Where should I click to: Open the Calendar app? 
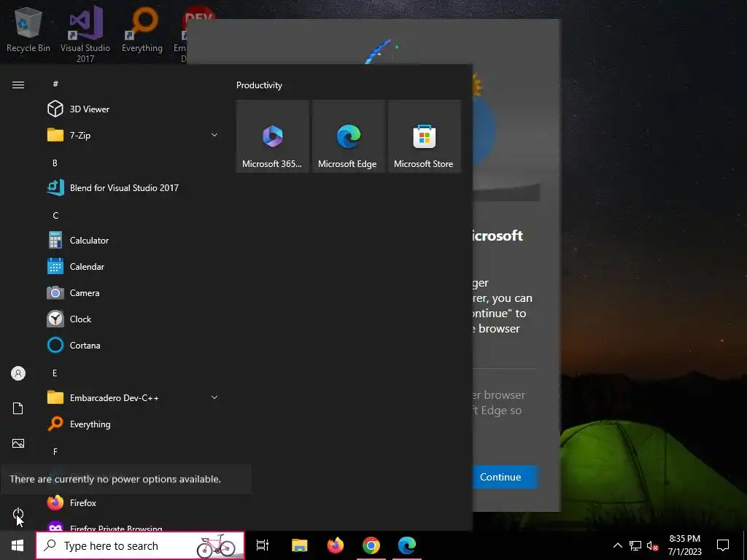[x=133, y=266]
